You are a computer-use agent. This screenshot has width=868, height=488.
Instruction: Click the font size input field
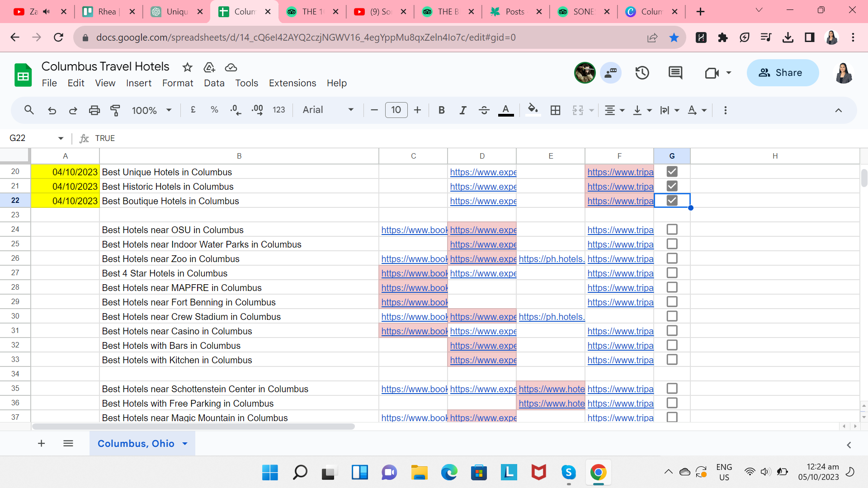pos(396,110)
